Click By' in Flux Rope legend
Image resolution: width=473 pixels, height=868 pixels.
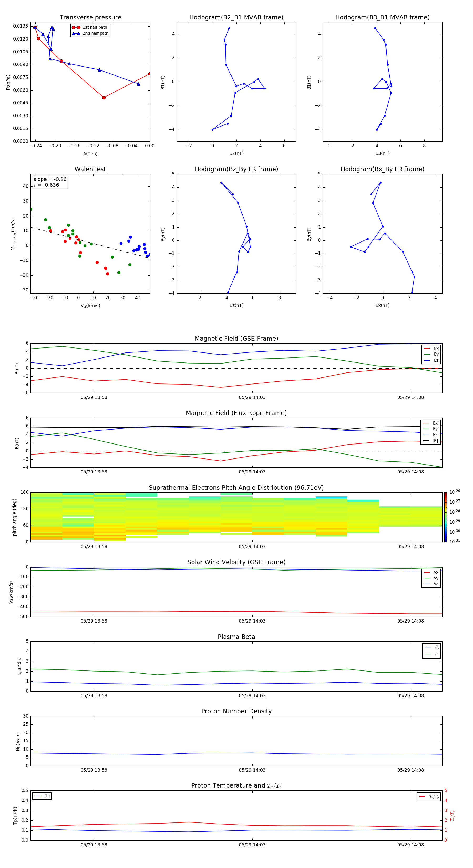431,429
